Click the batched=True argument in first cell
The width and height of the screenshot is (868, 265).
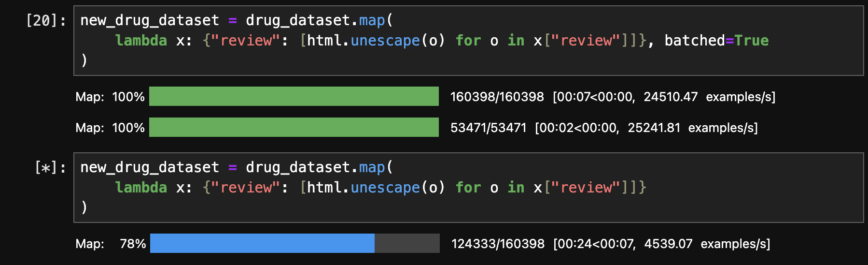click(x=716, y=41)
